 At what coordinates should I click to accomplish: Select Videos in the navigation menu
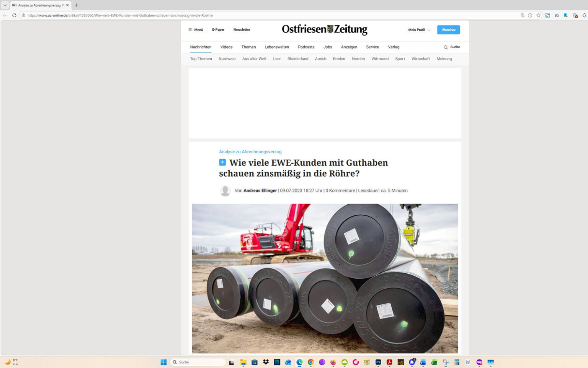(226, 47)
